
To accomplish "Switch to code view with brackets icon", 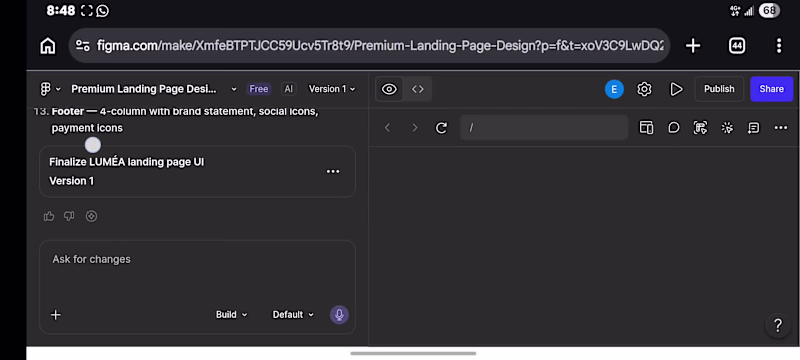I will (x=418, y=89).
